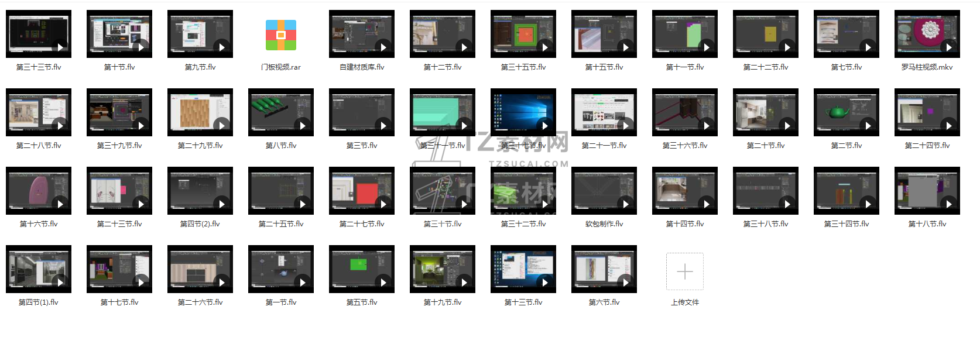Click the file name 第二十五节.flv
The height and width of the screenshot is (351, 980).
281,224
